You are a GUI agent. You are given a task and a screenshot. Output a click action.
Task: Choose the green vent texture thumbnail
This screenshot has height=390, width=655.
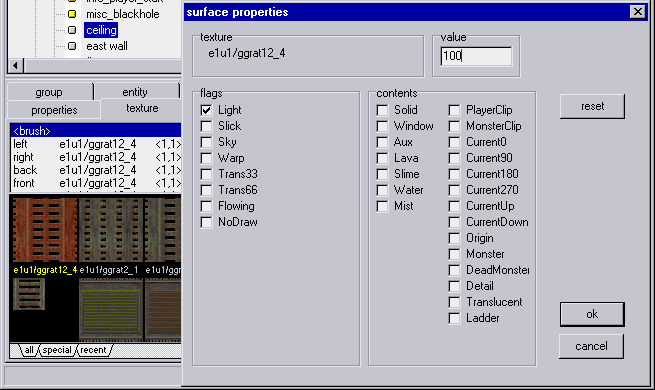111,310
